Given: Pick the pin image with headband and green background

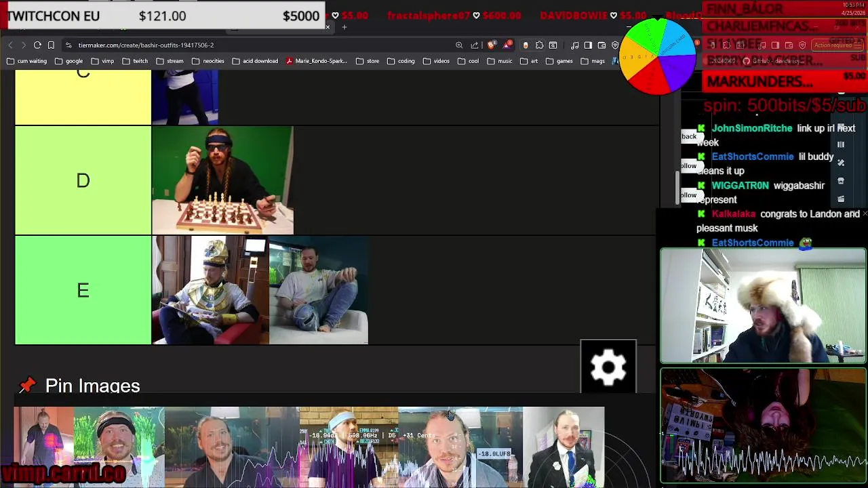Looking at the screenshot, I should [119, 447].
